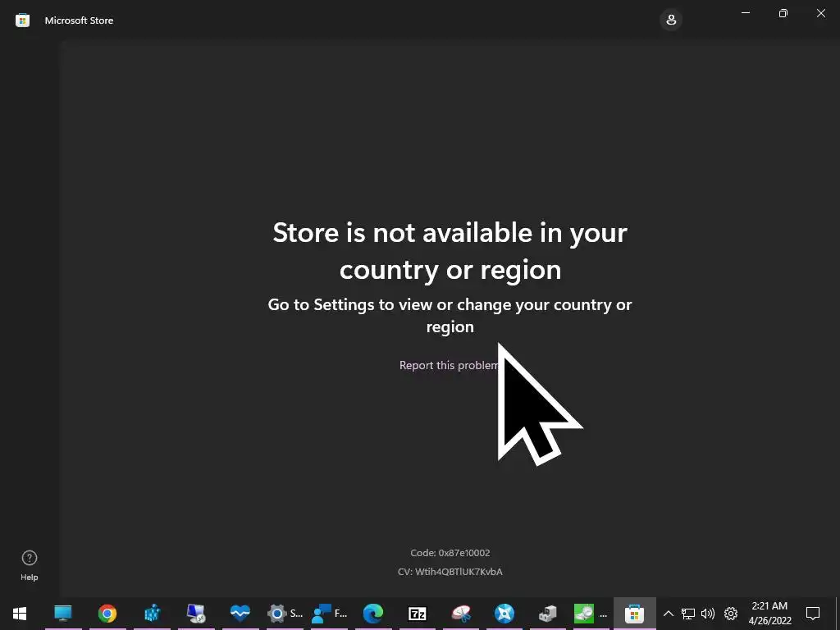Launch Microsoft Edge from the taskbar

coord(373,614)
